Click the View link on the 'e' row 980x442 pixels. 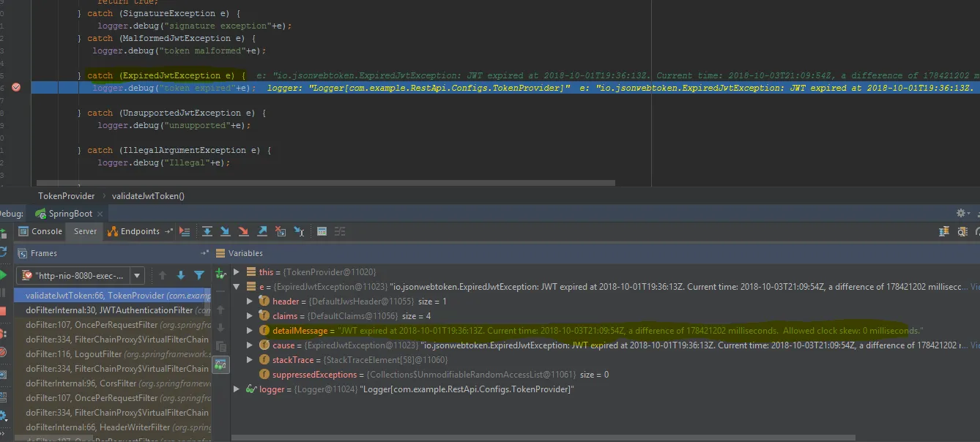974,287
